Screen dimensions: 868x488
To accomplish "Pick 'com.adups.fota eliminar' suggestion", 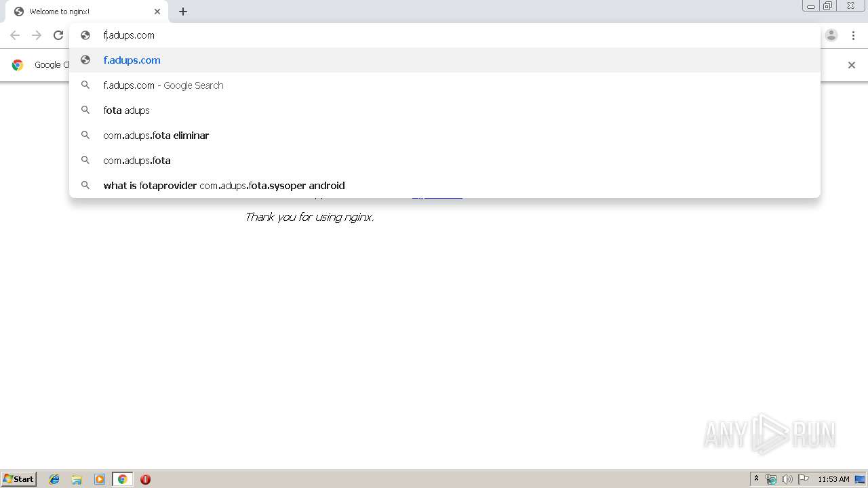I will click(445, 136).
